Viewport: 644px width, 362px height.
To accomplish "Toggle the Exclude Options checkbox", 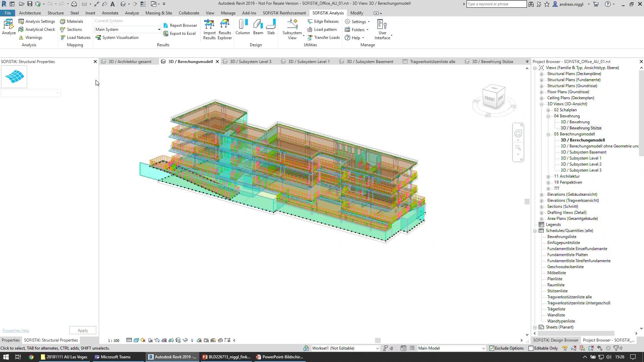I will point(492,348).
